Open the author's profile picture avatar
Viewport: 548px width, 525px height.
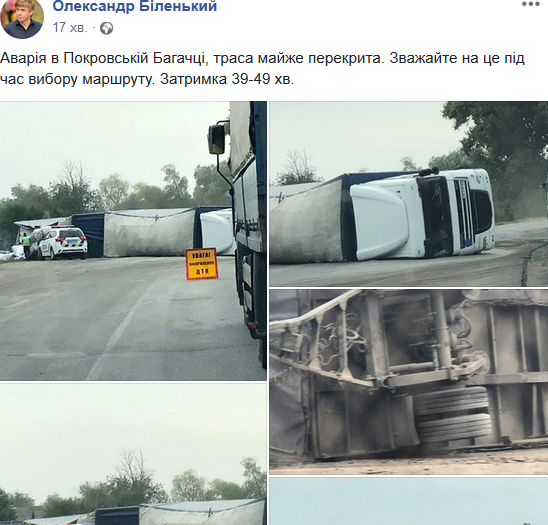(22, 18)
